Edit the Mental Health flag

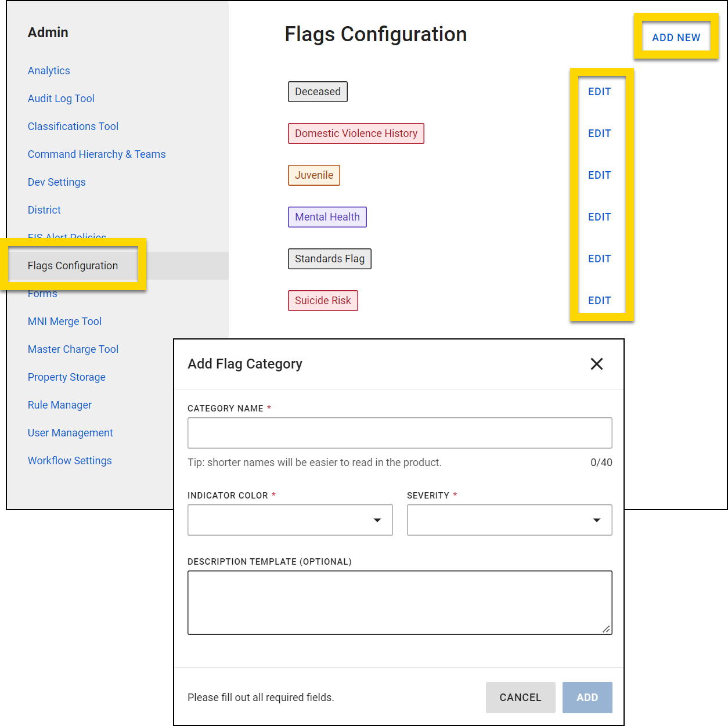pos(599,216)
